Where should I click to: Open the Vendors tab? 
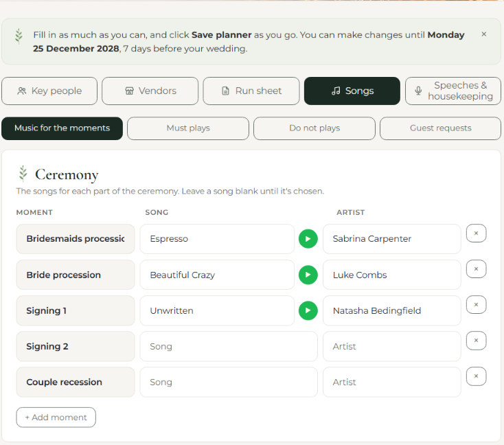150,91
